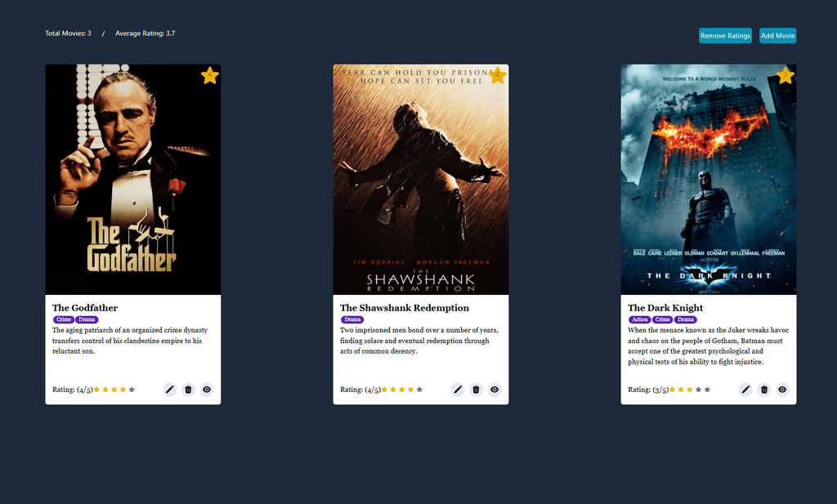Select the Drama tag on The Dark Knight
837x504 pixels.
686,319
